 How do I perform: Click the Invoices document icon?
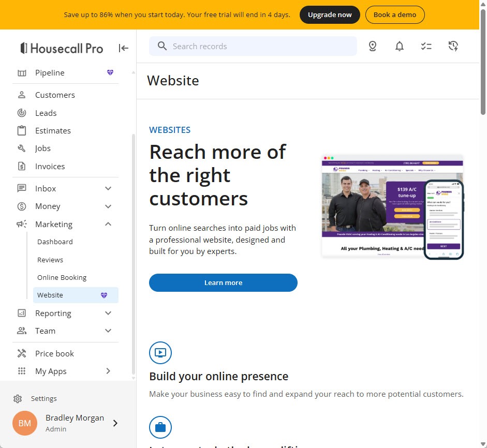click(21, 166)
